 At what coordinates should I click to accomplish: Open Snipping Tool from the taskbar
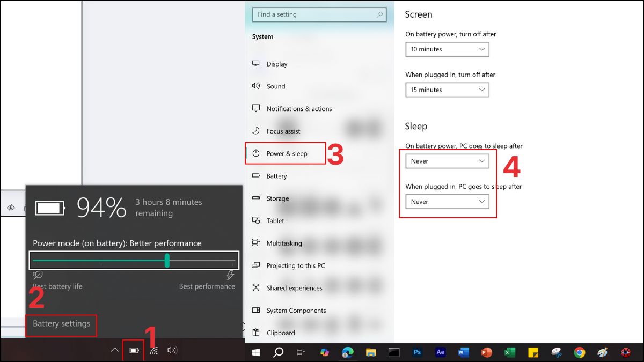[556, 352]
